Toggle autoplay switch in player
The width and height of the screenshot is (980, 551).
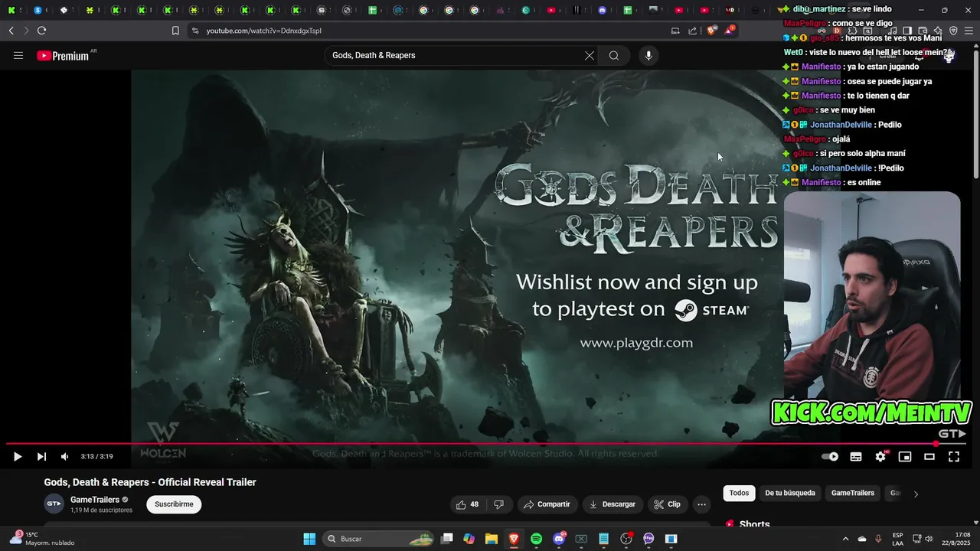[830, 457]
